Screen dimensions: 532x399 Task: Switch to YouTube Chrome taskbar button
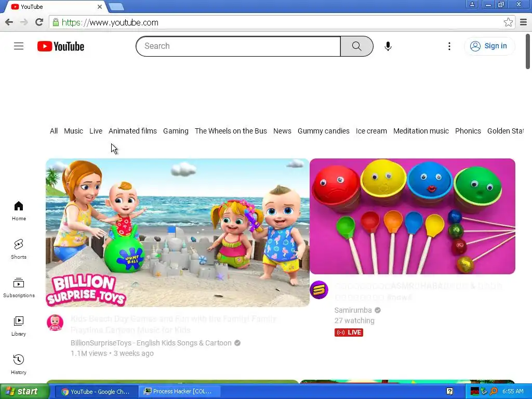pyautogui.click(x=96, y=392)
